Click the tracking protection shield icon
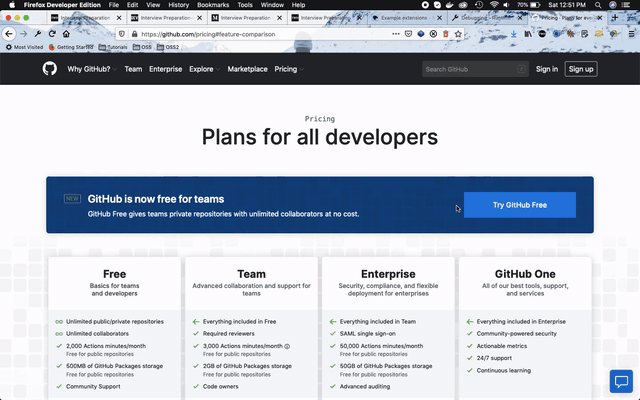640x400 pixels. pos(122,34)
